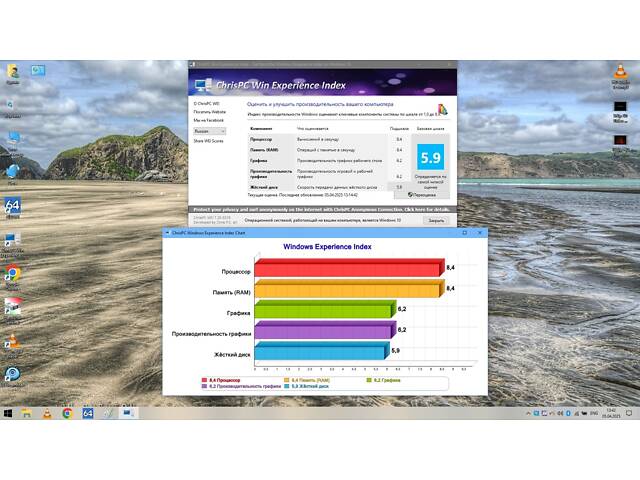
Task: Click the re-assess (Переоценка) button
Action: (x=422, y=195)
